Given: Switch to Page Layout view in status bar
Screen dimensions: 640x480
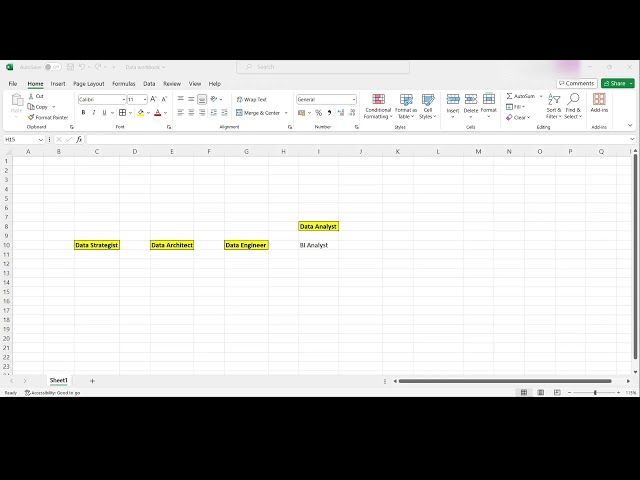Looking at the screenshot, I should 540,393.
